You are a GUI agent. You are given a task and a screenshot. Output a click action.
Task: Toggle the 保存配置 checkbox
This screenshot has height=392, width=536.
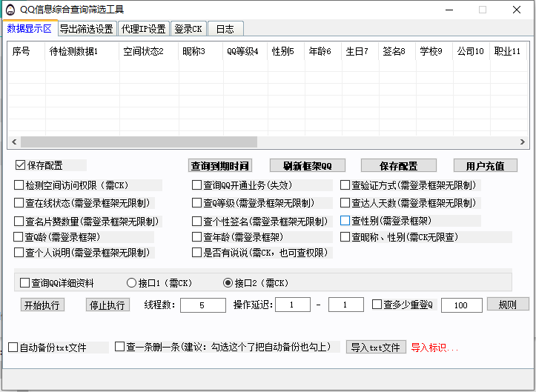click(x=20, y=165)
